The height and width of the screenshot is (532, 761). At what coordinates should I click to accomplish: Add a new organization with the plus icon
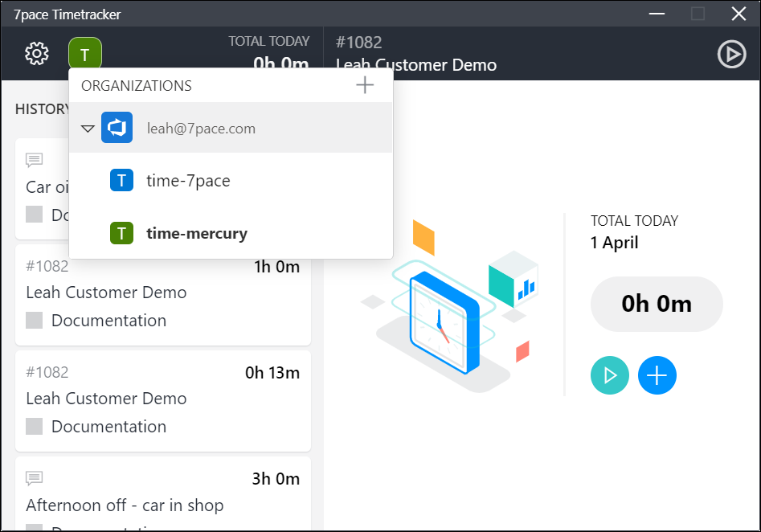[x=365, y=85]
